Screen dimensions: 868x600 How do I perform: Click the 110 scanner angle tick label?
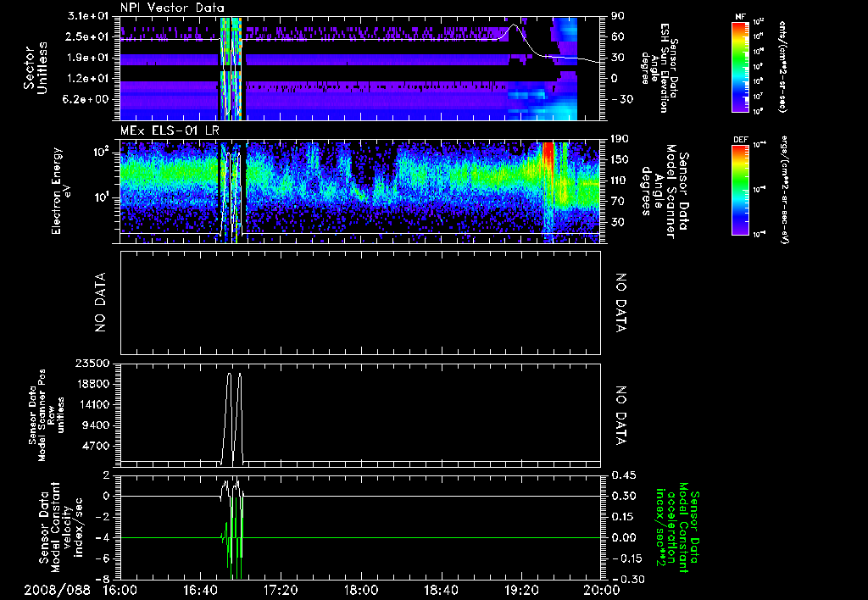click(x=620, y=181)
